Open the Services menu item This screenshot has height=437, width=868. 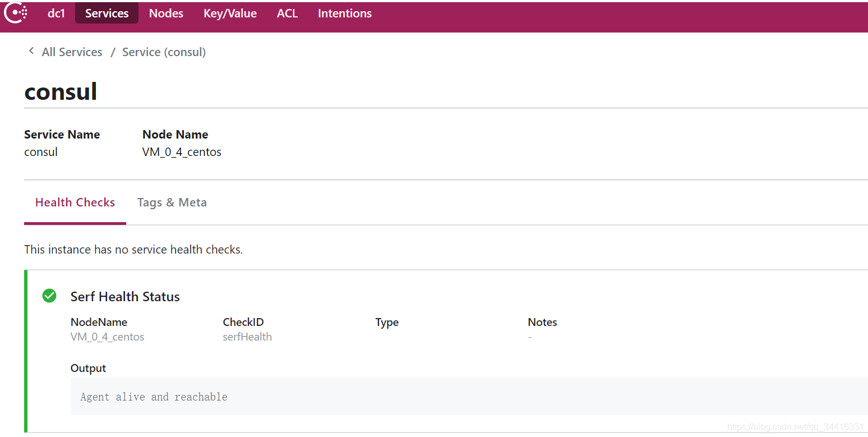(x=107, y=13)
